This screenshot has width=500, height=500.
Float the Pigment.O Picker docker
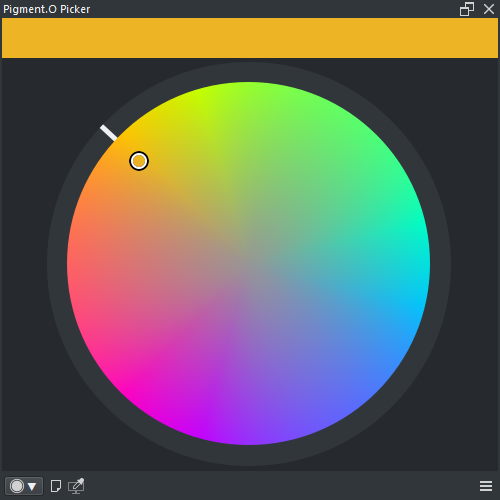point(467,9)
